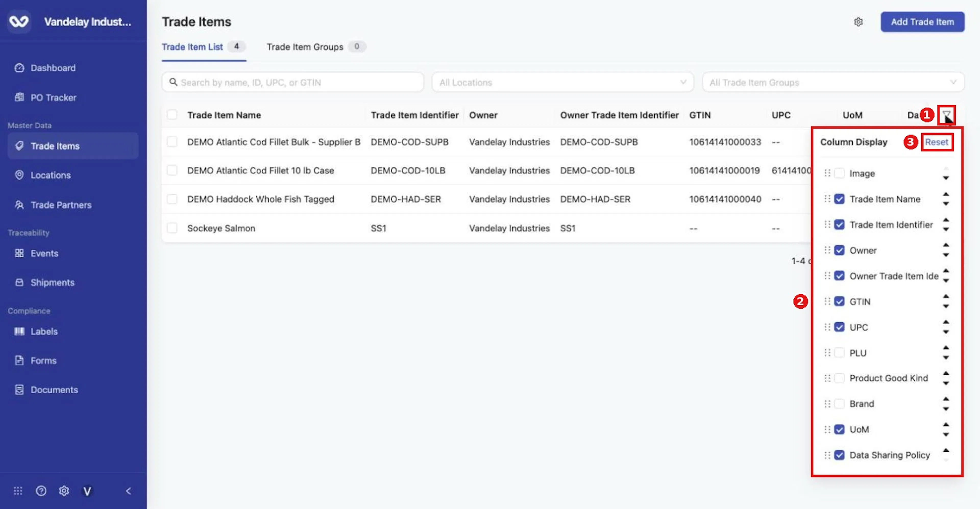This screenshot has height=509, width=980.
Task: Select the Trade Item List tab
Action: pyautogui.click(x=204, y=47)
